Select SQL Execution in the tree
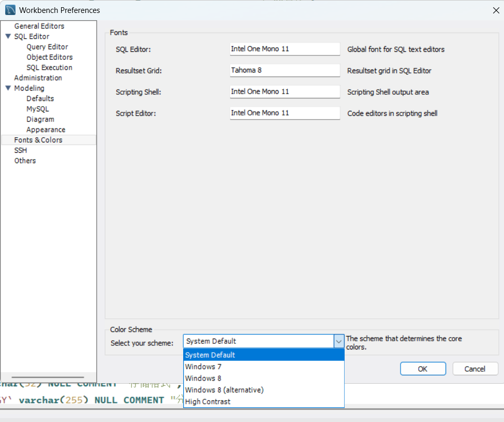The image size is (504, 422). click(49, 67)
